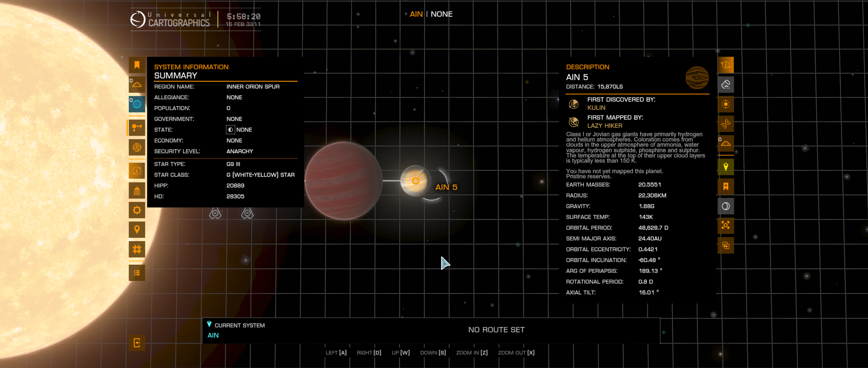Click the DOWN [S] control hint
This screenshot has width=868, height=368.
[x=433, y=353]
